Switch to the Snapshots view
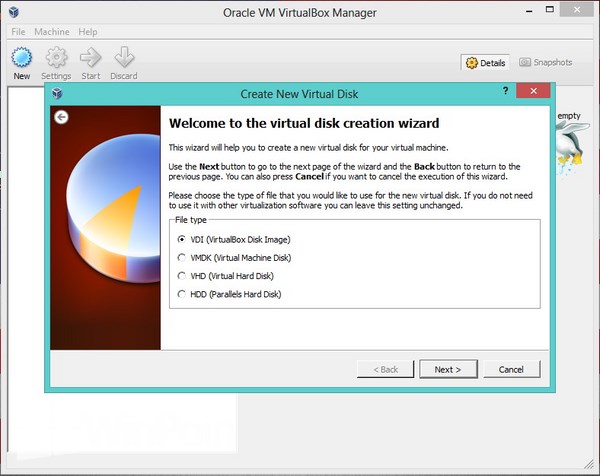 pos(546,62)
